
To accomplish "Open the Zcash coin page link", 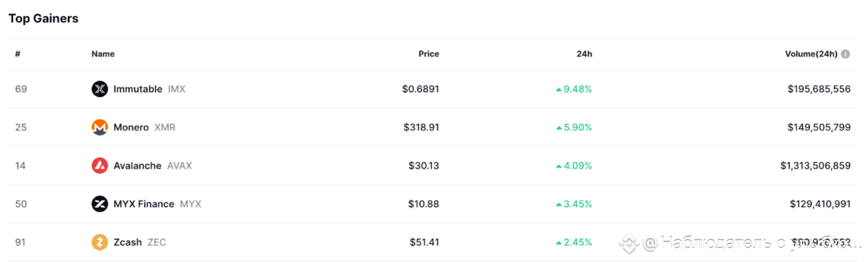I will (128, 242).
